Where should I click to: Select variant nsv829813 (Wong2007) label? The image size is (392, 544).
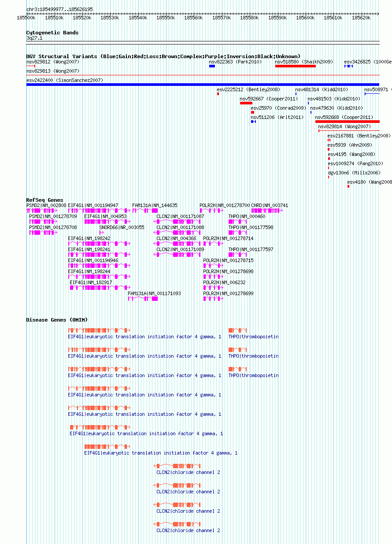[x=53, y=71]
